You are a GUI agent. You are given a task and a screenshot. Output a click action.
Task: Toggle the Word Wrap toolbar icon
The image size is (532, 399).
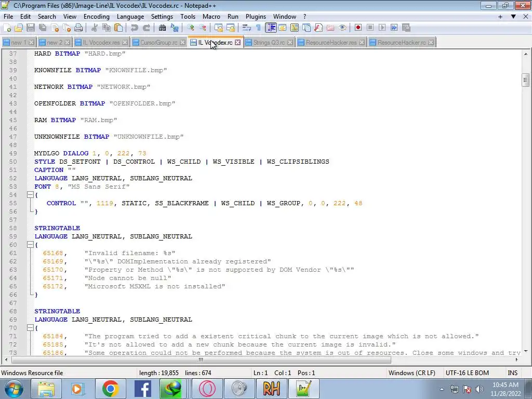coord(247,28)
